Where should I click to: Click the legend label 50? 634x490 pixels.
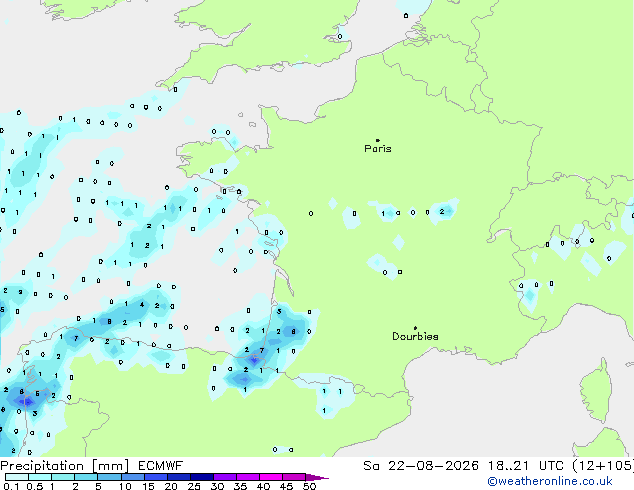(x=309, y=486)
